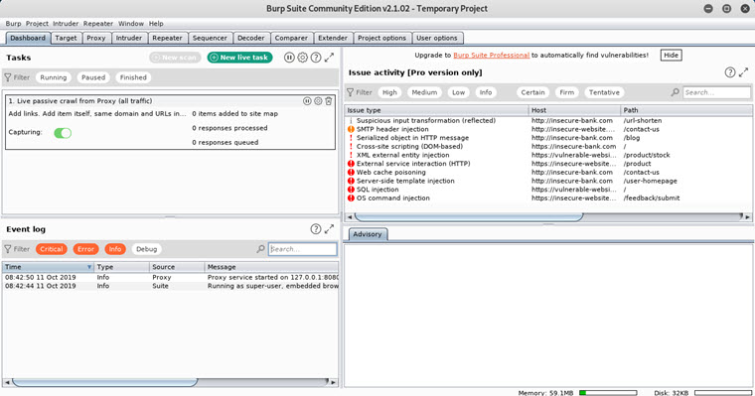Select the Advisory tab

click(367, 234)
